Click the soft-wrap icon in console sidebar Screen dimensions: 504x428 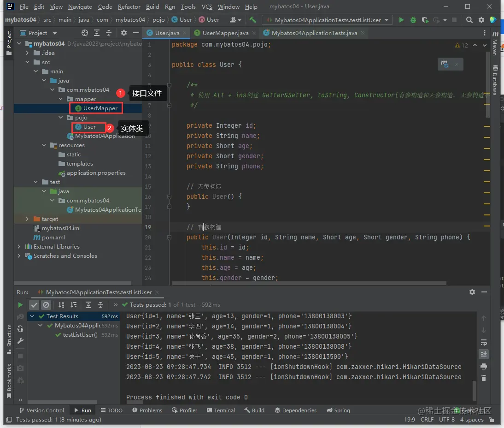pos(484,342)
